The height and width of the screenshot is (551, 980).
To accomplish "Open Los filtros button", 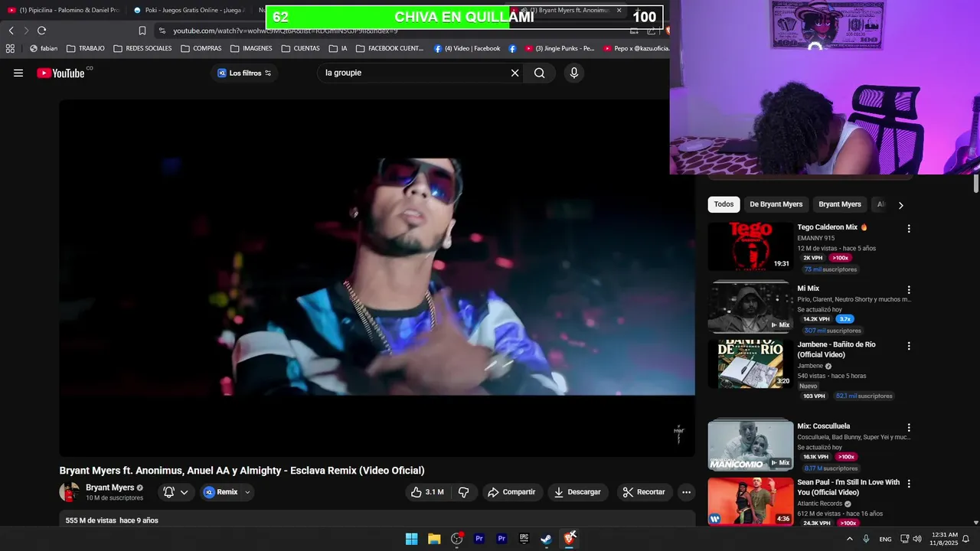I will [244, 73].
